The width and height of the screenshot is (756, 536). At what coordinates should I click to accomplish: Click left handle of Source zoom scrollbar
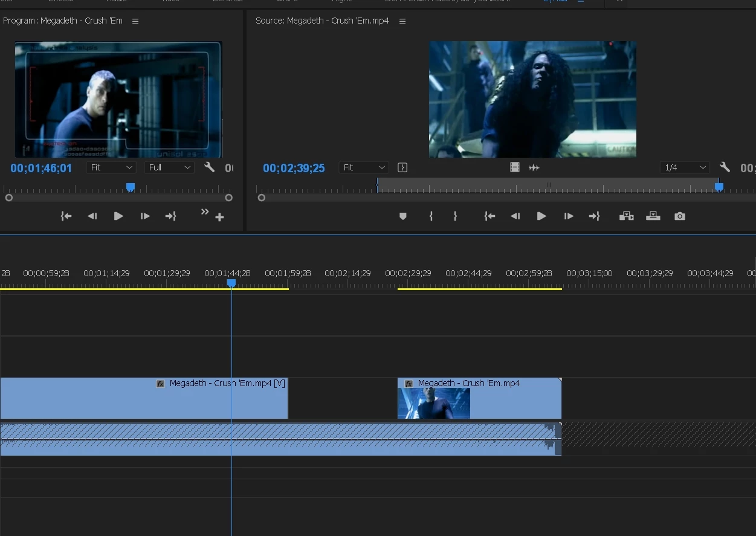pos(261,198)
